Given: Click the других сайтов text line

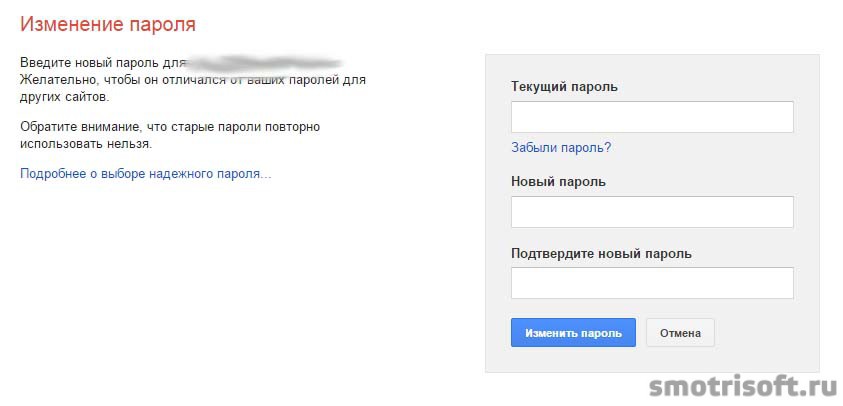Looking at the screenshot, I should (x=64, y=98).
